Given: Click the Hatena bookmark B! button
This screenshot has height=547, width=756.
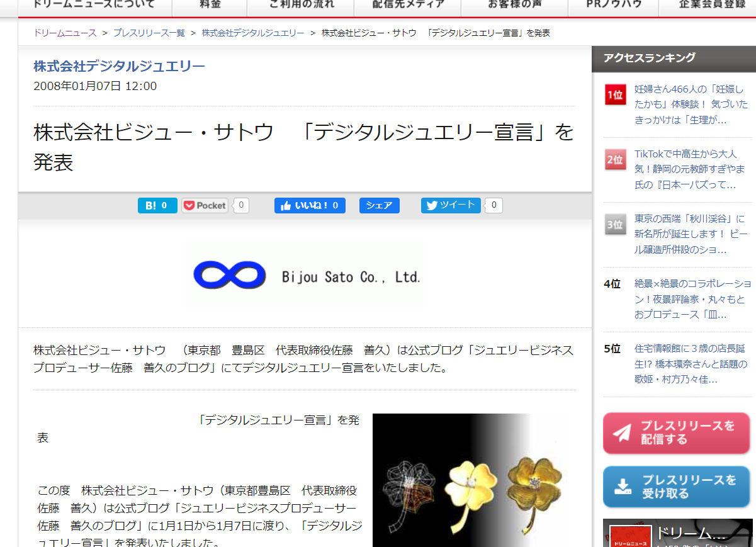Looking at the screenshot, I should 157,205.
